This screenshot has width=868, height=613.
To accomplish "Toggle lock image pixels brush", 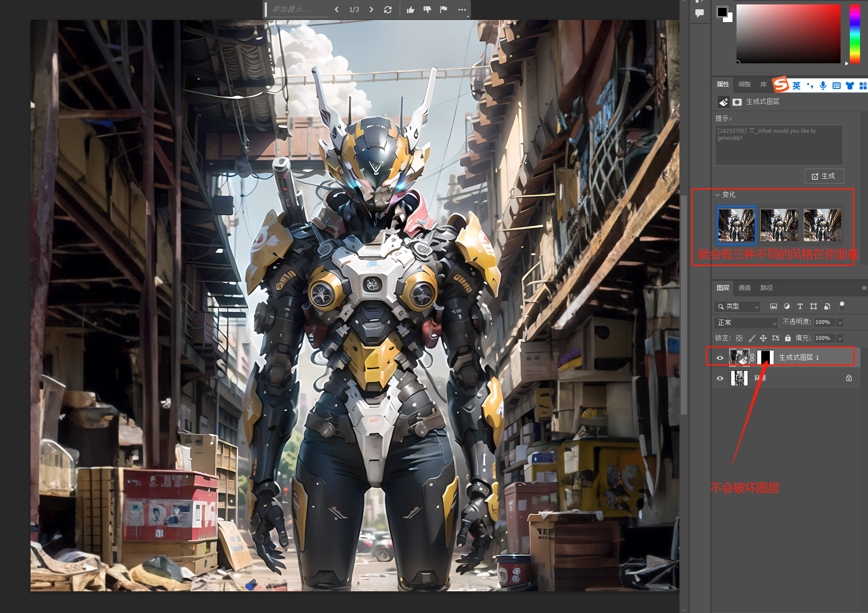I will click(751, 338).
